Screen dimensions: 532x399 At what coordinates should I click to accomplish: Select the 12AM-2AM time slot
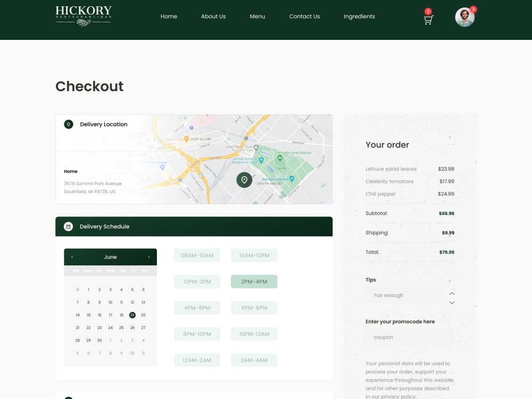[197, 360]
